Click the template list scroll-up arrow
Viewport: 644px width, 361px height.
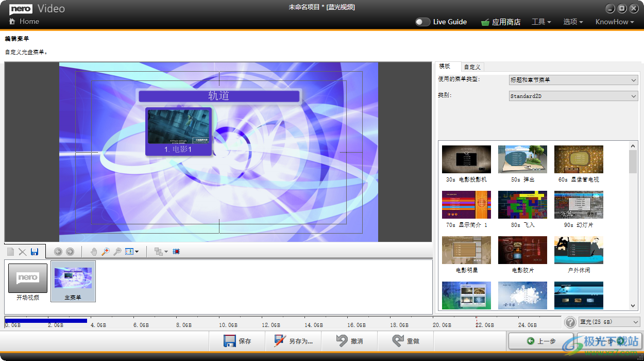click(633, 146)
